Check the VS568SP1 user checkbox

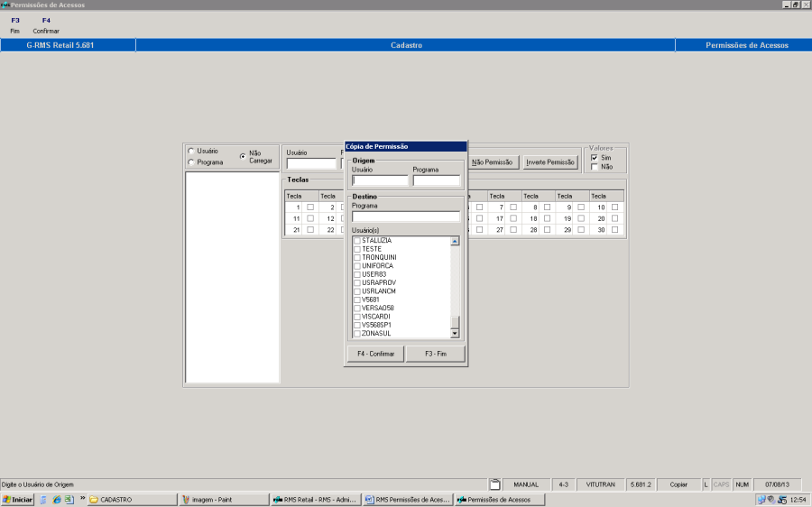[x=356, y=326]
